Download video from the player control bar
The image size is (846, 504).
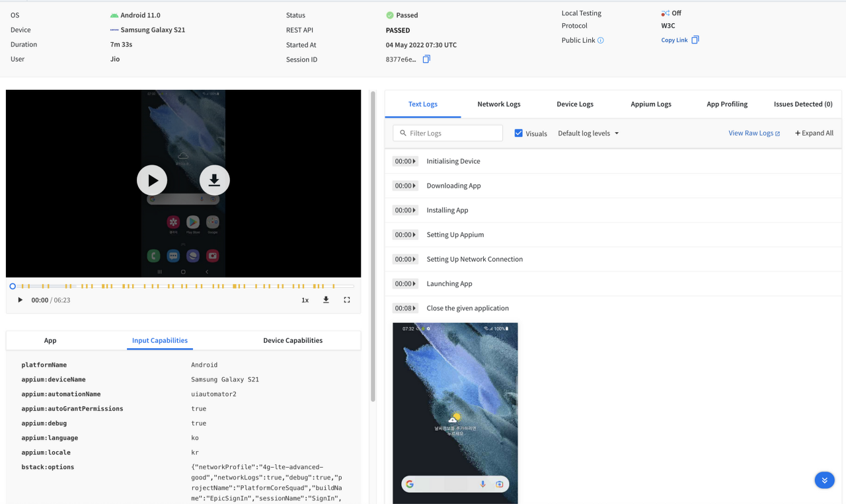[x=326, y=300]
